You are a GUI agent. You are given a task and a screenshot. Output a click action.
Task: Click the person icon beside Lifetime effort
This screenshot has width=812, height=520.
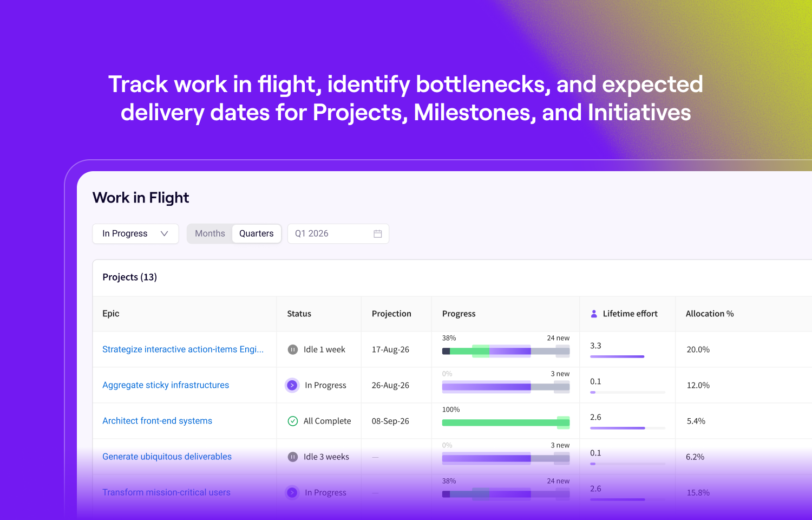coord(594,314)
